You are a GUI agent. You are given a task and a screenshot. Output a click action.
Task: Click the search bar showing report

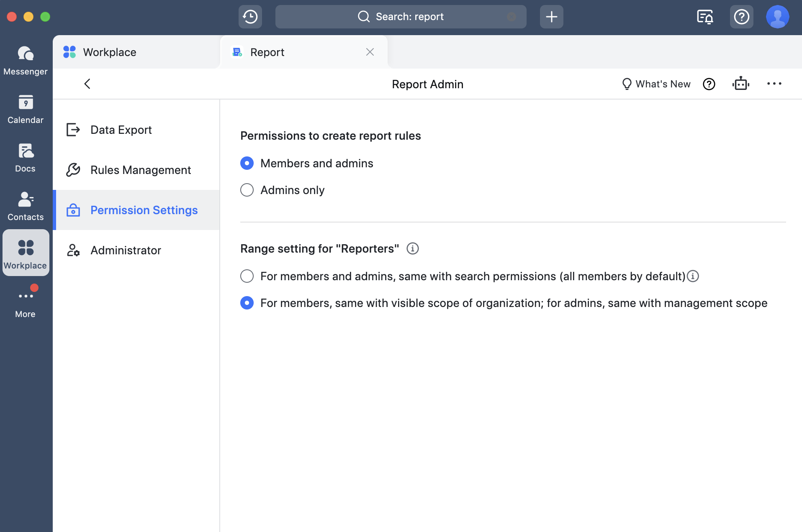401,16
